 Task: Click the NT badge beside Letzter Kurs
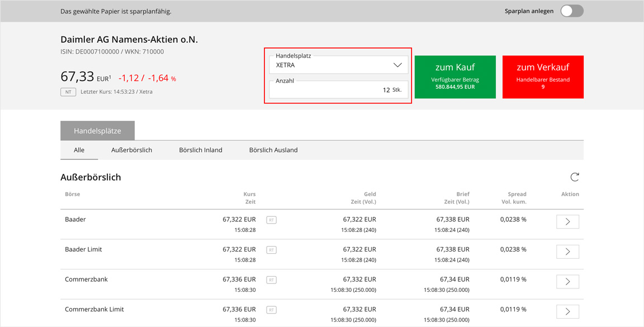pos(68,92)
